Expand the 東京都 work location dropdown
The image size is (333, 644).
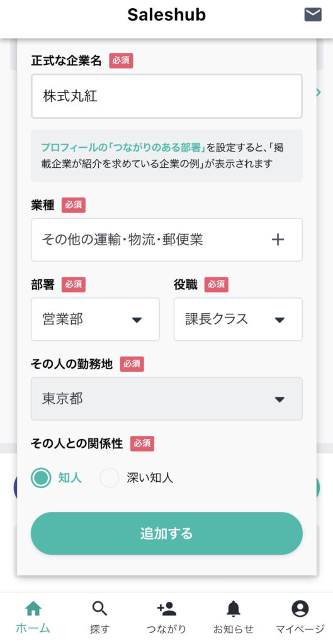(167, 399)
